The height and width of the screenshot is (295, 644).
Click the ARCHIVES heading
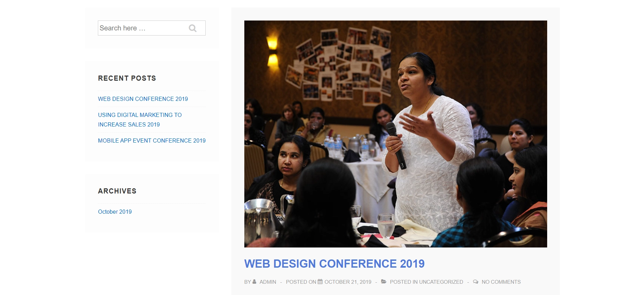tap(117, 191)
